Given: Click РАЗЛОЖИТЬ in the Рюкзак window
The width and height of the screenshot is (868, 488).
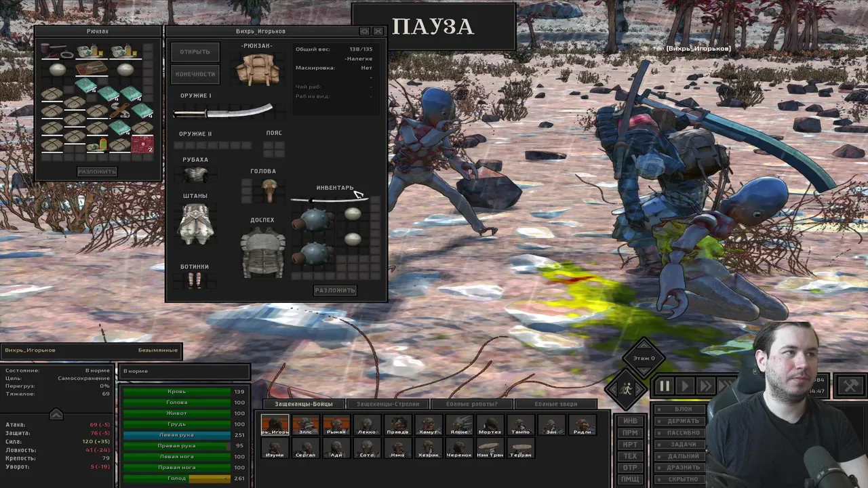Looking at the screenshot, I should (97, 171).
